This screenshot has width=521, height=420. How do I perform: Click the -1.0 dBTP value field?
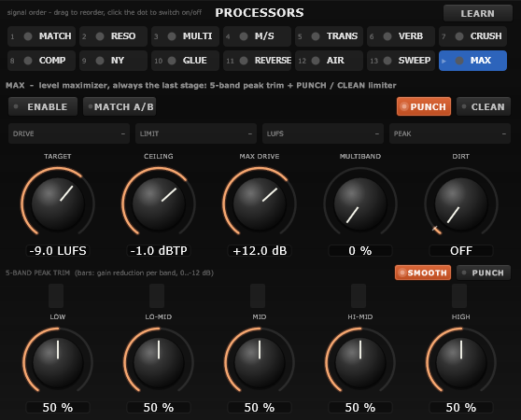click(x=159, y=251)
